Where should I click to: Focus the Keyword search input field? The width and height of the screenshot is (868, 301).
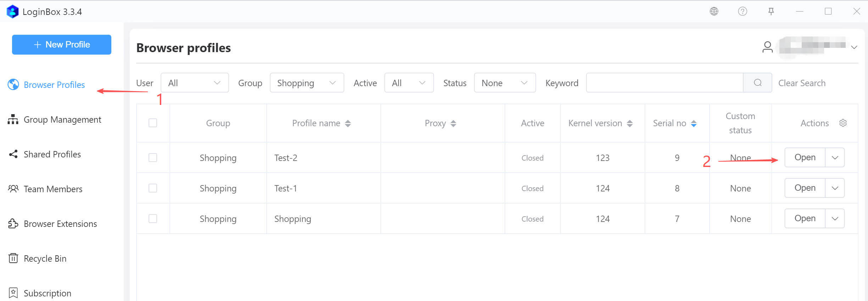[664, 83]
